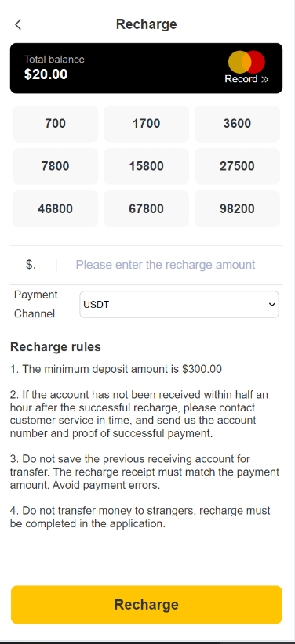Click the yellow Recharge button

(x=147, y=605)
